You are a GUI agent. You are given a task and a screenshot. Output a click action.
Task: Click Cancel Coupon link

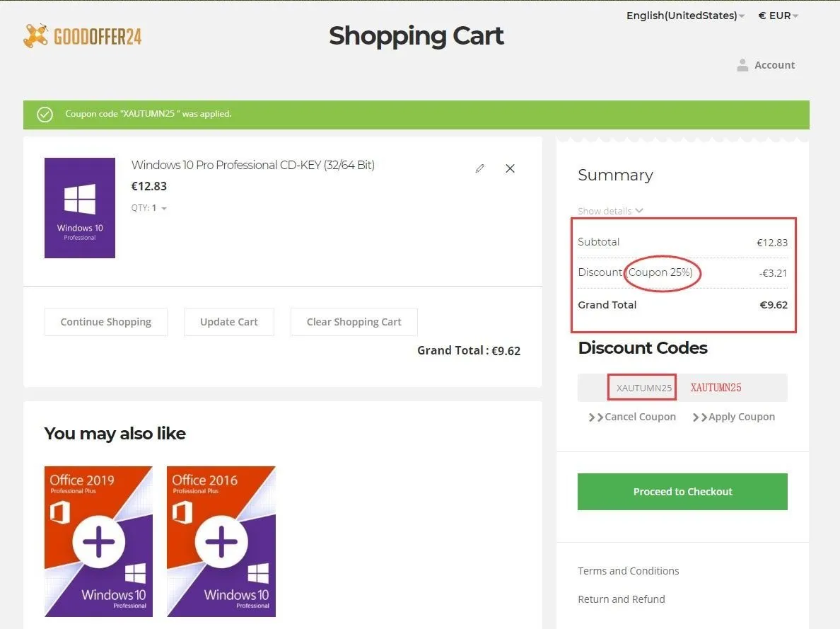[x=632, y=417]
